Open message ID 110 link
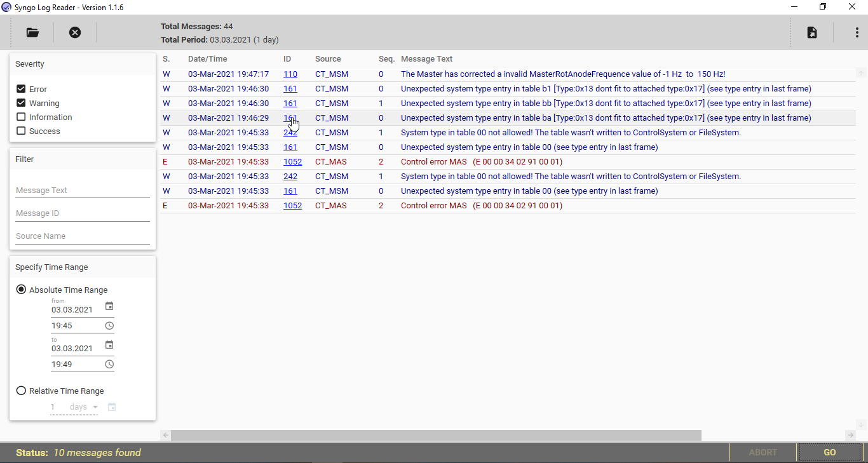 tap(290, 74)
